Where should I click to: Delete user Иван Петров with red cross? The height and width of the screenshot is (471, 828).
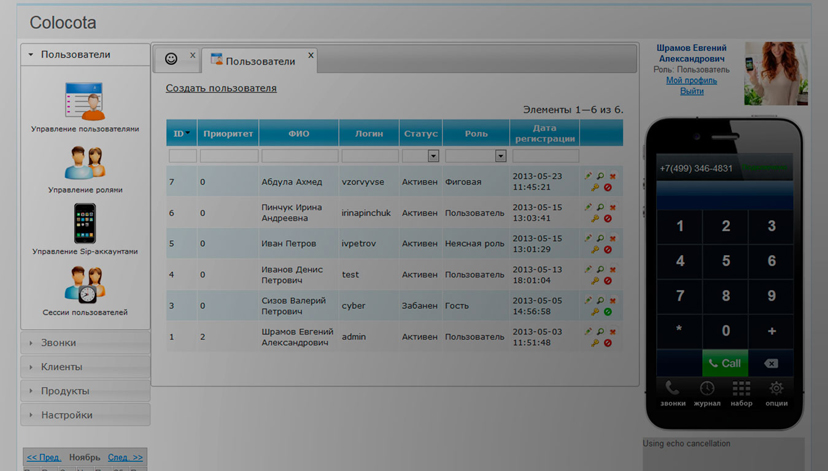click(613, 239)
